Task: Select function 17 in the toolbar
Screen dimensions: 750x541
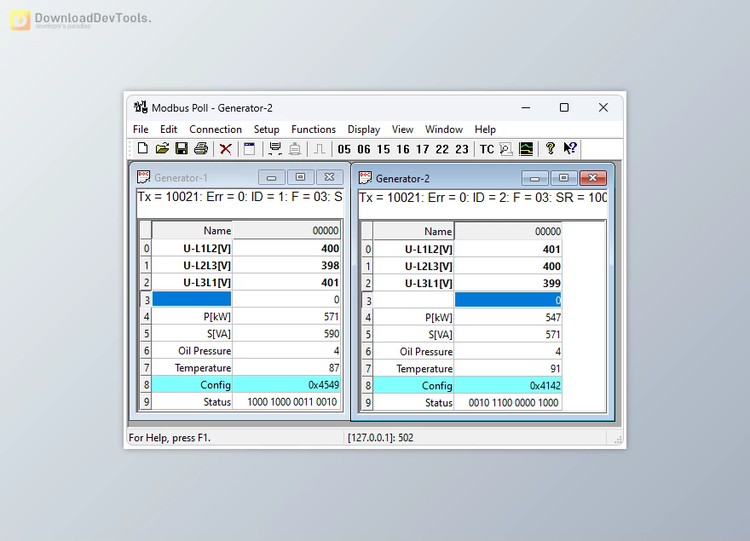Action: (422, 149)
